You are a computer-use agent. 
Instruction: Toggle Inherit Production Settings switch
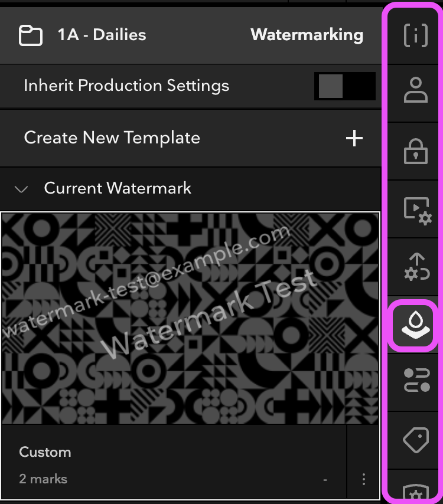click(x=344, y=86)
